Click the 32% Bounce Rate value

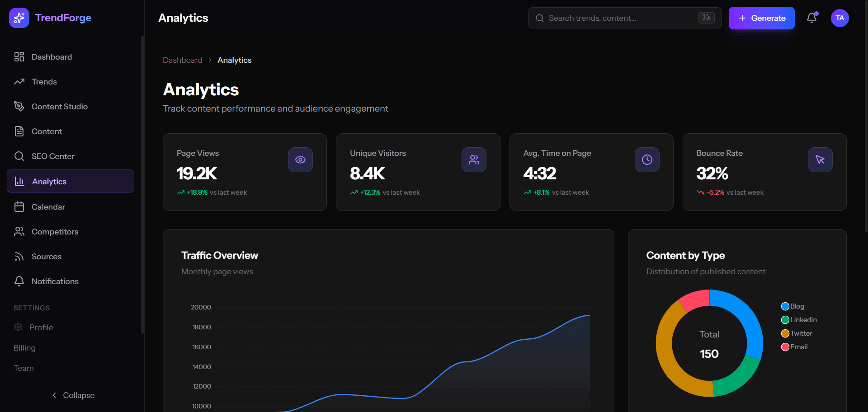[712, 173]
